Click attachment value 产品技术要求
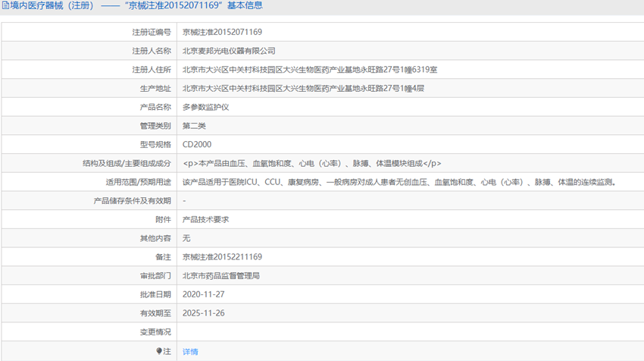Image resolution: width=644 pixels, height=361 pixels. (206, 220)
